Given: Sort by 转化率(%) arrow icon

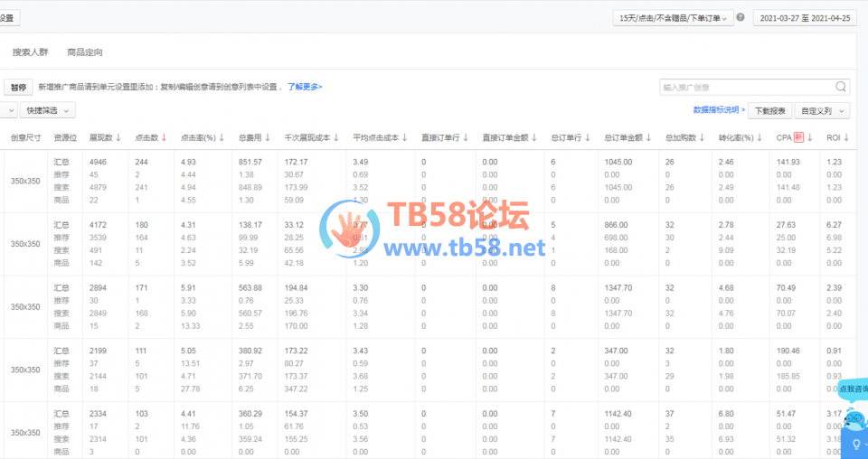Looking at the screenshot, I should click(x=761, y=138).
